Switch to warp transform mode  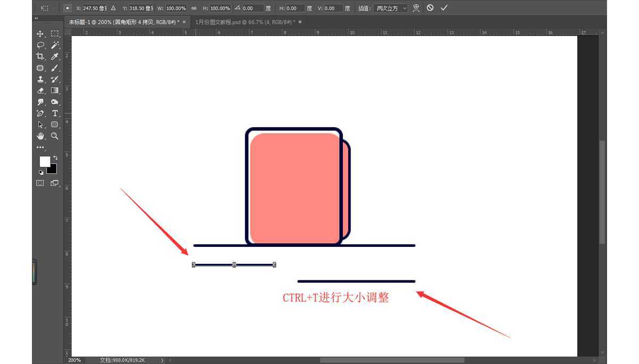pos(416,8)
